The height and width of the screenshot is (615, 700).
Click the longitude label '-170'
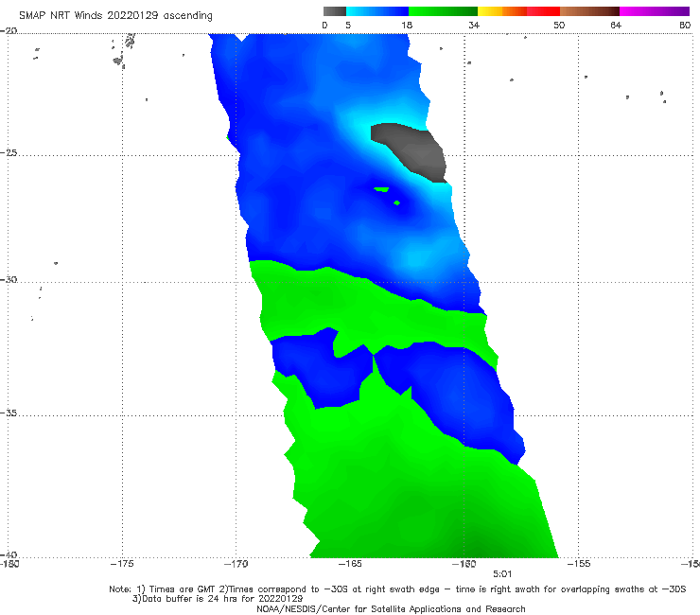[x=236, y=564]
